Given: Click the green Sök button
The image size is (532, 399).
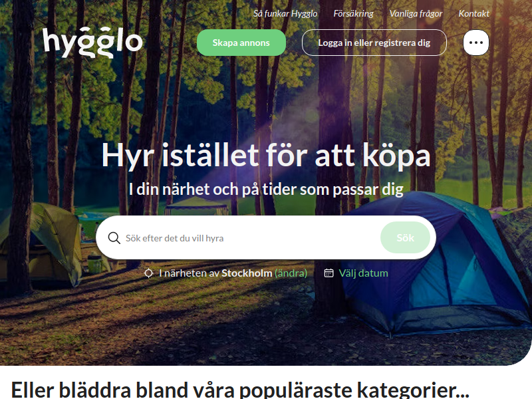Looking at the screenshot, I should [x=406, y=237].
